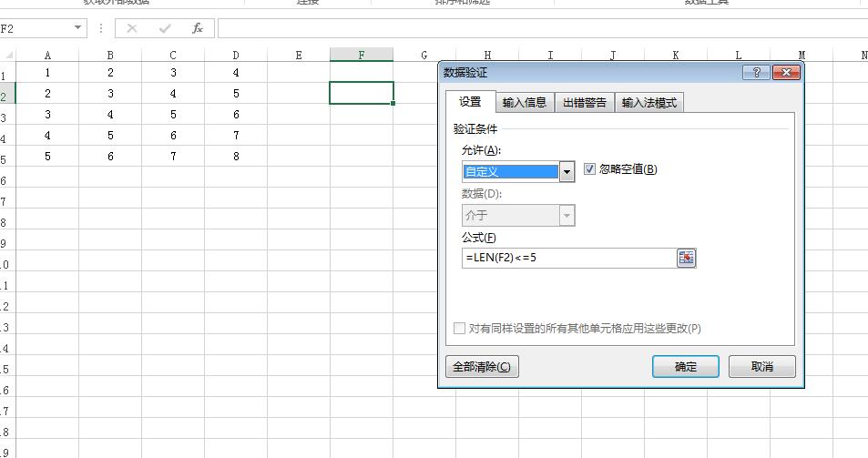Close the 数据验证 dialog

pyautogui.click(x=786, y=73)
